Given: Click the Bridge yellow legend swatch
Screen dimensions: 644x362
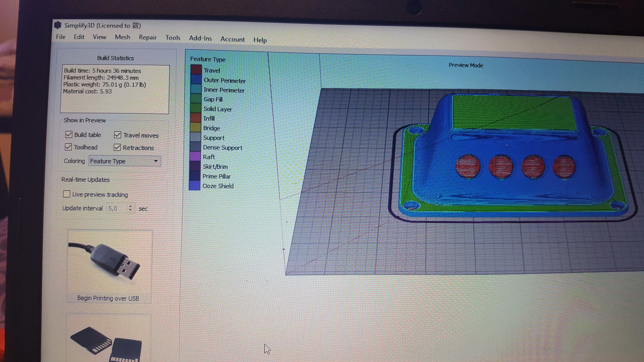Looking at the screenshot, I should [x=196, y=127].
